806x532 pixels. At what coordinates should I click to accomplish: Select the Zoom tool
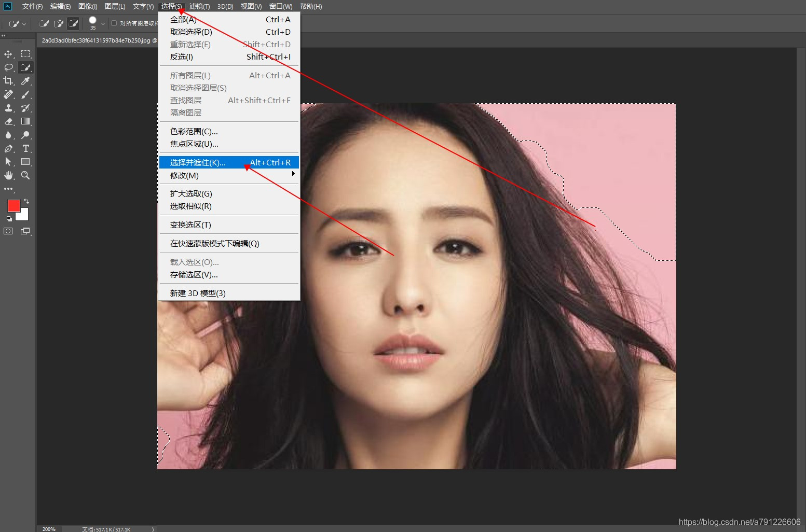[25, 175]
